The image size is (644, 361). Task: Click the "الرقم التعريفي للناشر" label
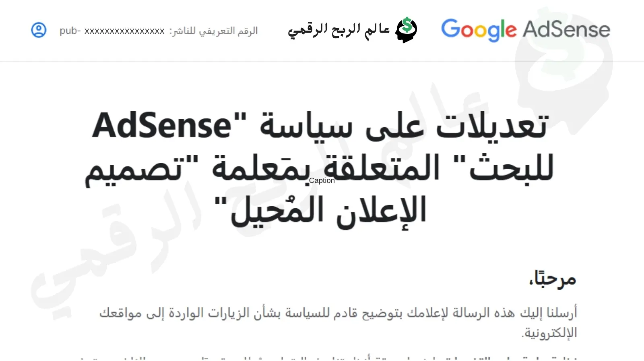[x=213, y=31]
